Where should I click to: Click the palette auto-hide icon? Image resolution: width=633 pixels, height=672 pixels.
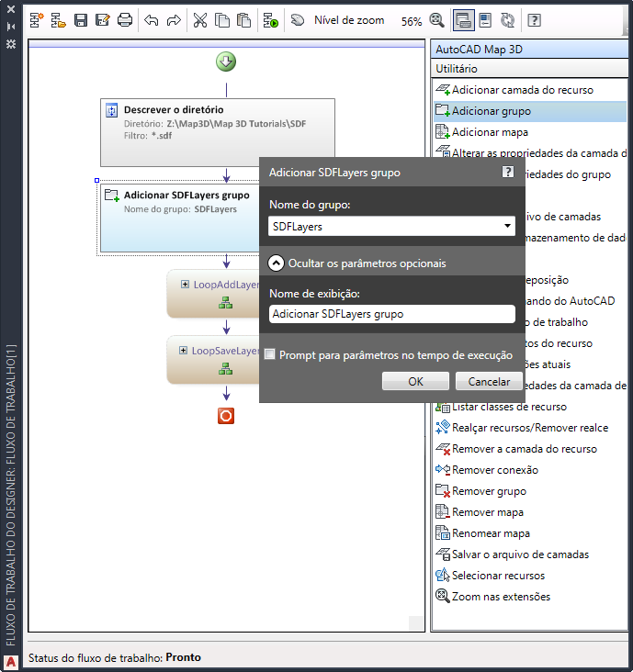click(x=11, y=27)
